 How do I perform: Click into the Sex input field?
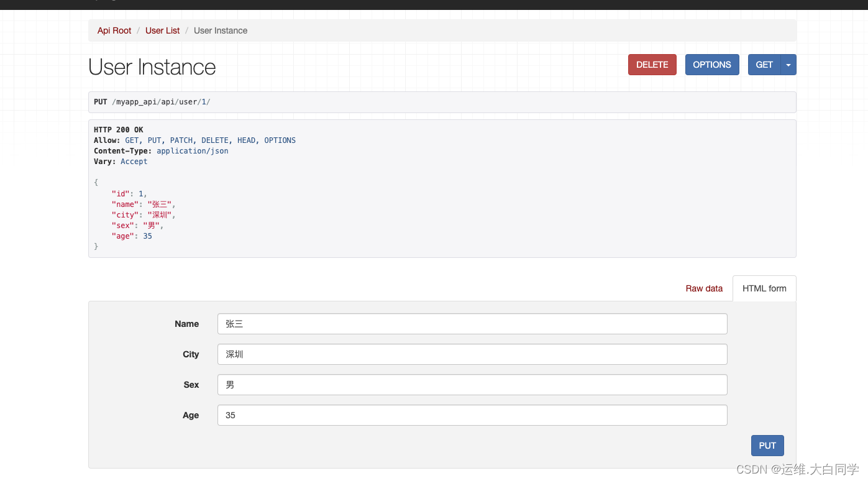click(x=472, y=385)
